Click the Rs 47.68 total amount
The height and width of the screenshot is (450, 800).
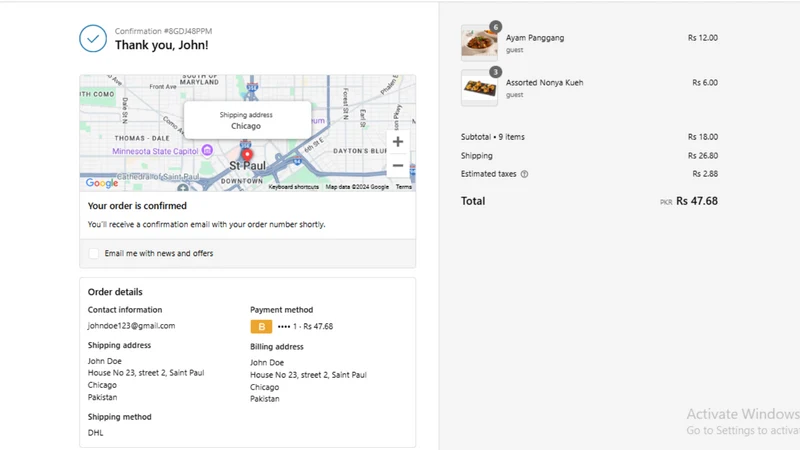tap(696, 201)
